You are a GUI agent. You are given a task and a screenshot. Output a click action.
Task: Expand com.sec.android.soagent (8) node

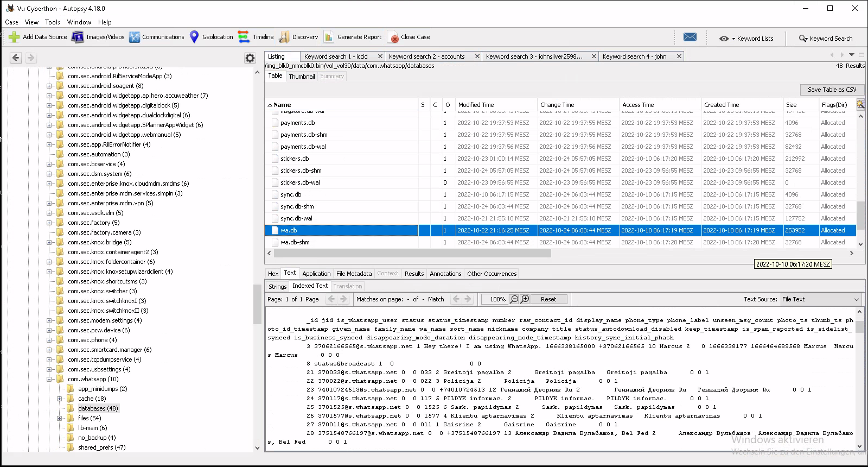click(49, 86)
